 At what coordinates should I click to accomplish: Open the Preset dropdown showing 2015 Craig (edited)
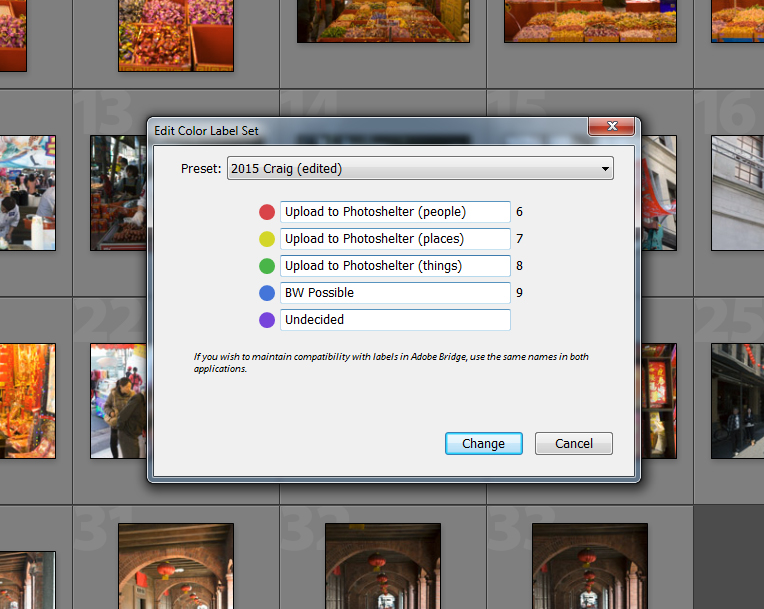click(420, 169)
